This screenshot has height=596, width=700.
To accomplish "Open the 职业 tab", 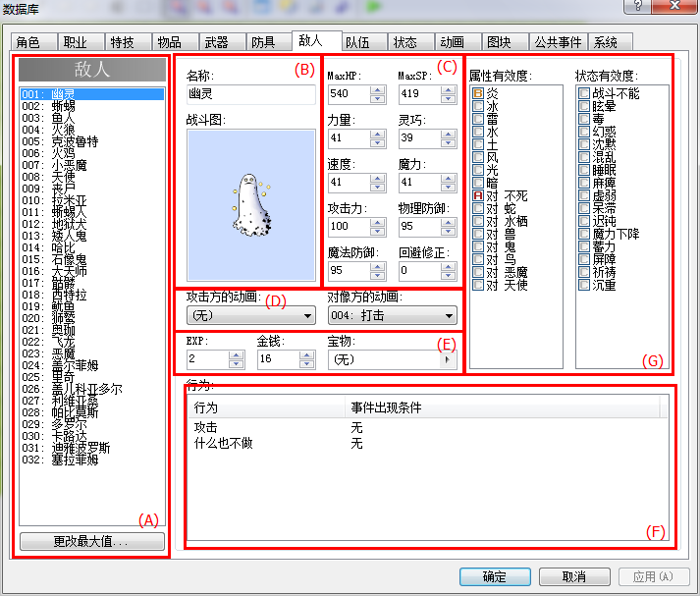I will tap(81, 42).
